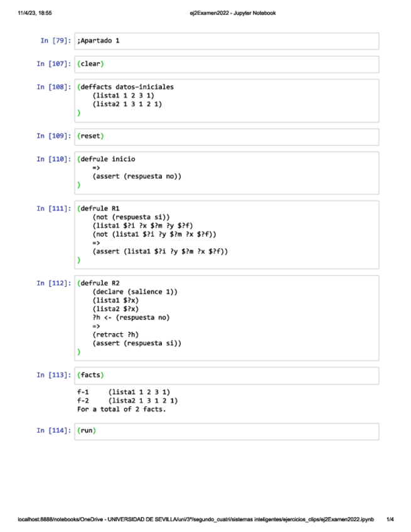Click the defrule R2 code cell
This screenshot has width=411, height=532.
click(x=227, y=318)
